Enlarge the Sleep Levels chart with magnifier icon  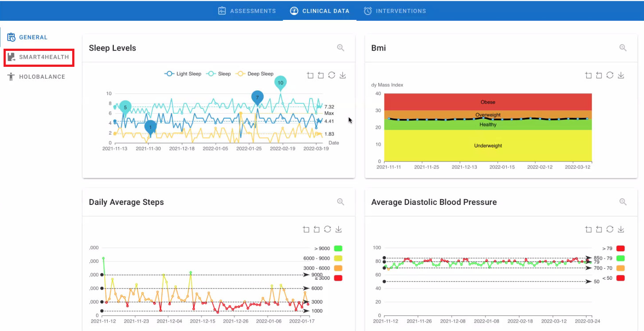click(x=341, y=48)
